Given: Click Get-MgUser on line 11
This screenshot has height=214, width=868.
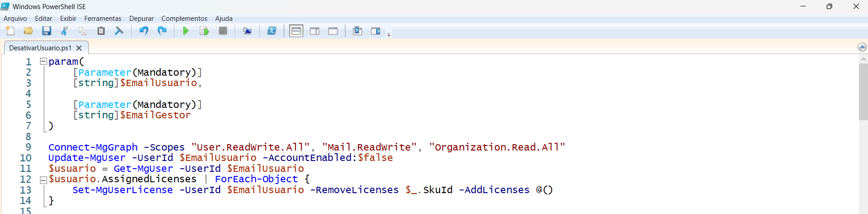Looking at the screenshot, I should tap(143, 169).
